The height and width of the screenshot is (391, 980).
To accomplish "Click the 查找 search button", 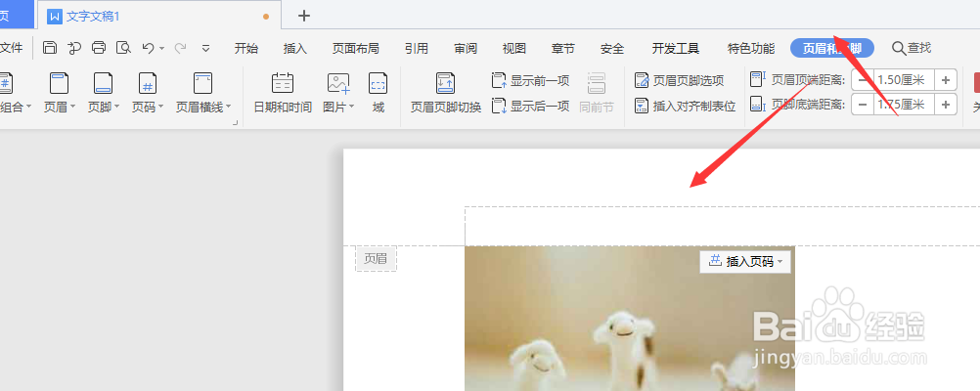I will pyautogui.click(x=912, y=48).
